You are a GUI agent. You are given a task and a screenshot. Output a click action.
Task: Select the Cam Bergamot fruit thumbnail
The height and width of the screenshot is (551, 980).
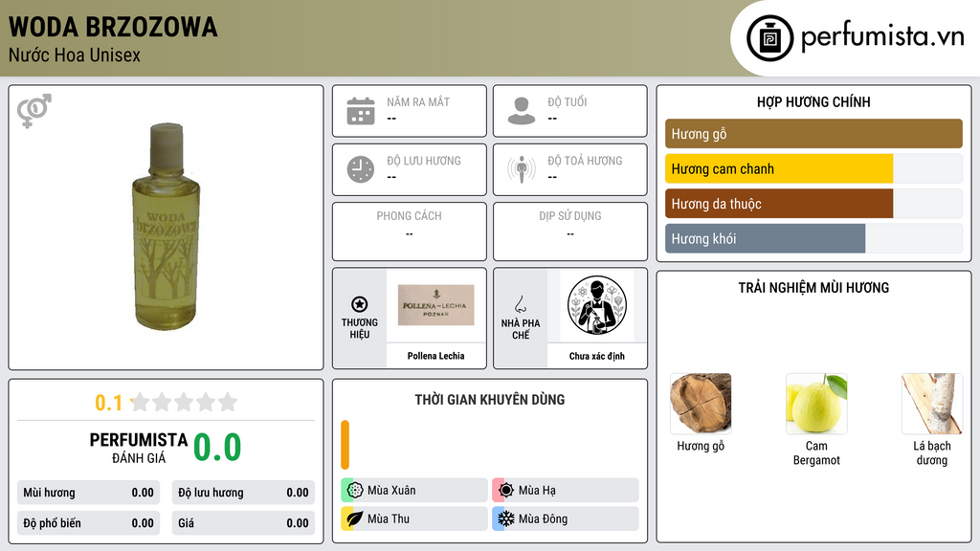point(816,404)
